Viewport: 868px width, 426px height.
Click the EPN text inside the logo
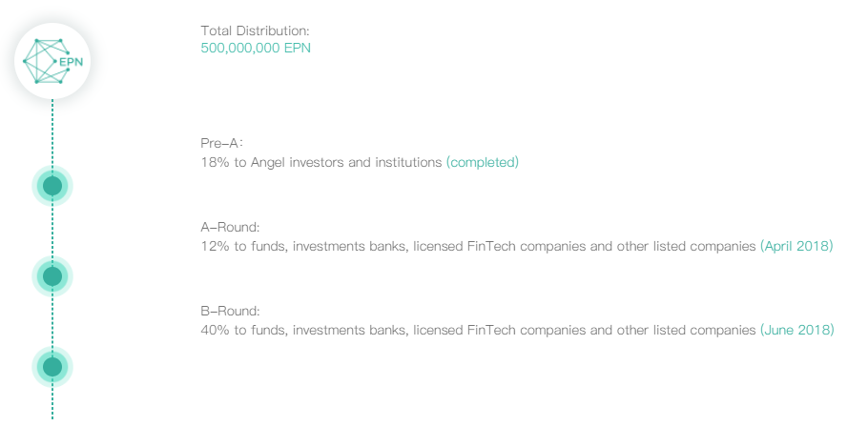(x=72, y=64)
